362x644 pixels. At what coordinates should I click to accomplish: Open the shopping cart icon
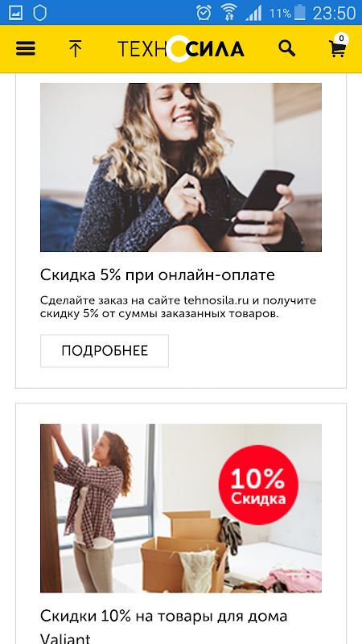[x=337, y=49]
